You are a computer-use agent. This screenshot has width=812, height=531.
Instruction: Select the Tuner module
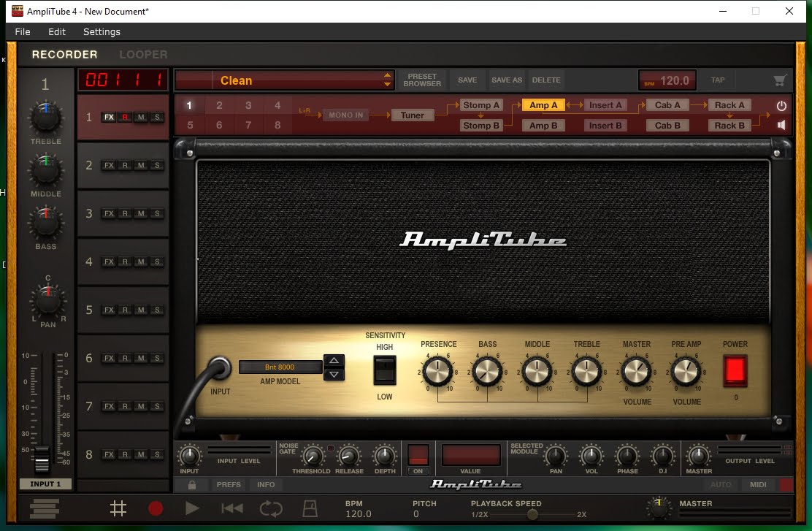pyautogui.click(x=413, y=115)
